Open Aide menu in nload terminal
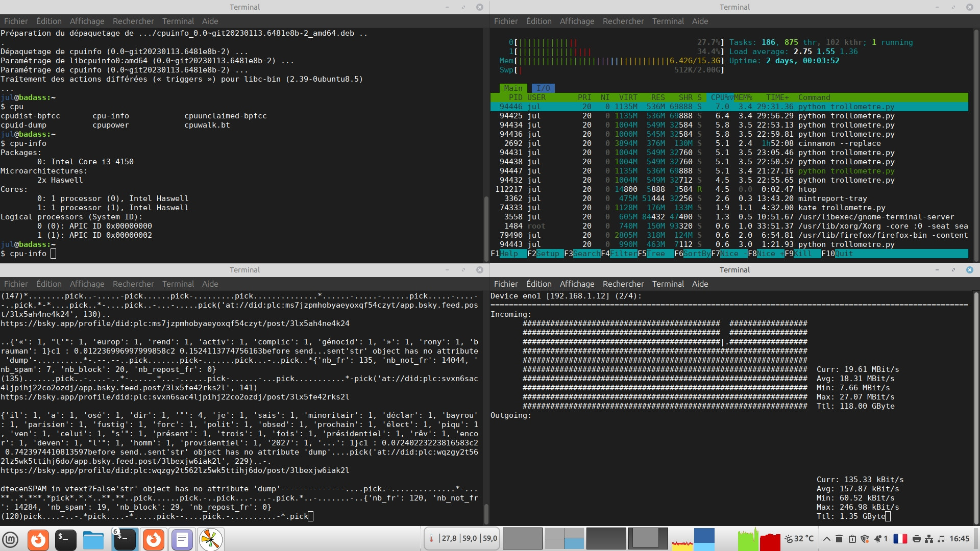980x551 pixels. [x=700, y=284]
